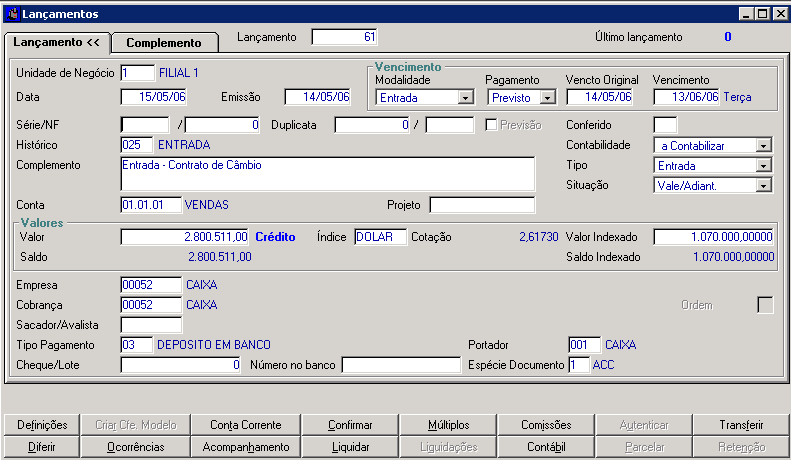Click the Autenticar button
The image size is (791, 460).
pos(644,425)
